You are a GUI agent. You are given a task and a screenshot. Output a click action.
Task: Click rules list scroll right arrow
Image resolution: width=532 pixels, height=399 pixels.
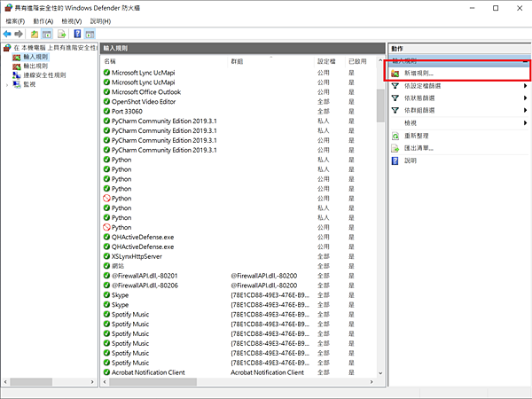(372, 381)
